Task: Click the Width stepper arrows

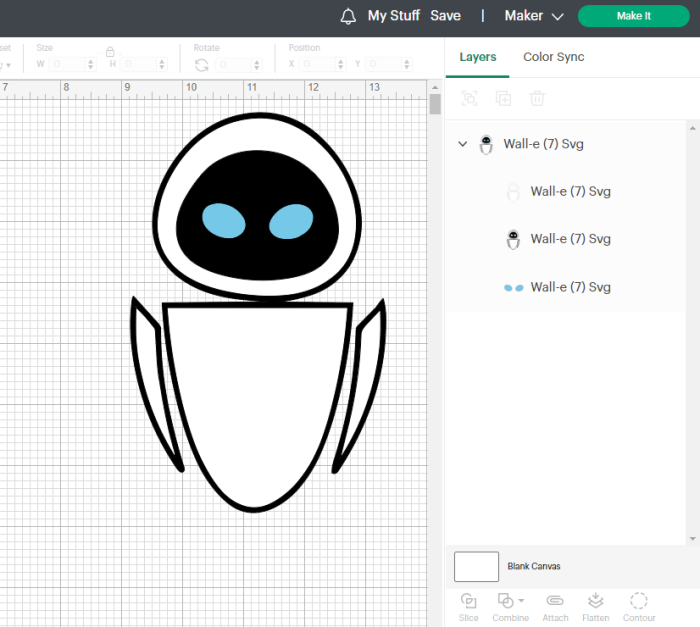Action: point(91,64)
